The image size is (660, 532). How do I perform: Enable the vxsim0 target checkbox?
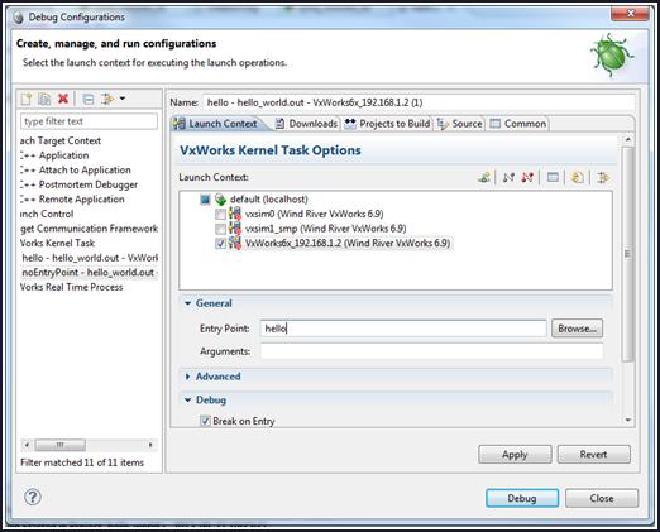tap(220, 214)
